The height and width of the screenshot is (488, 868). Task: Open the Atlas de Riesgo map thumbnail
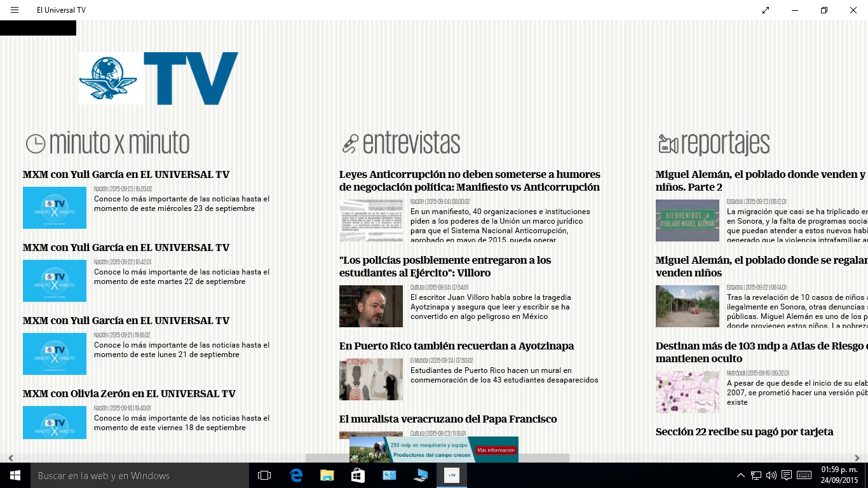point(688,392)
